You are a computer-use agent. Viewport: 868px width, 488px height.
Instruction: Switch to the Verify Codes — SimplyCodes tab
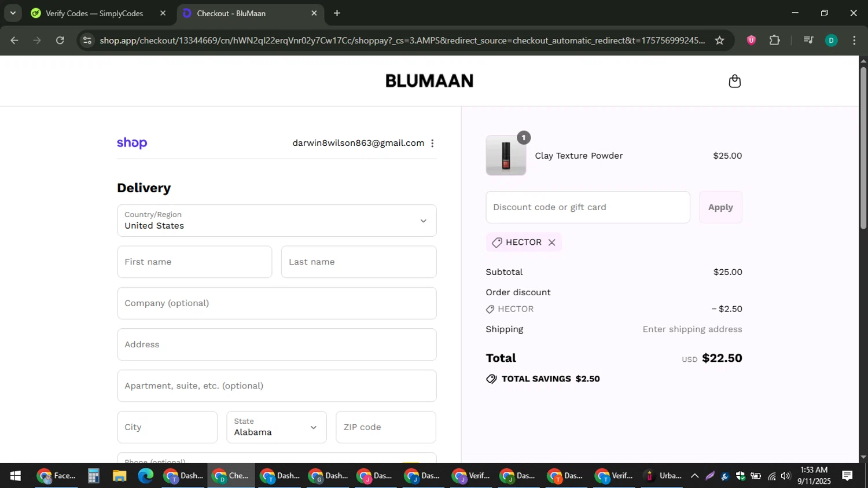(94, 13)
